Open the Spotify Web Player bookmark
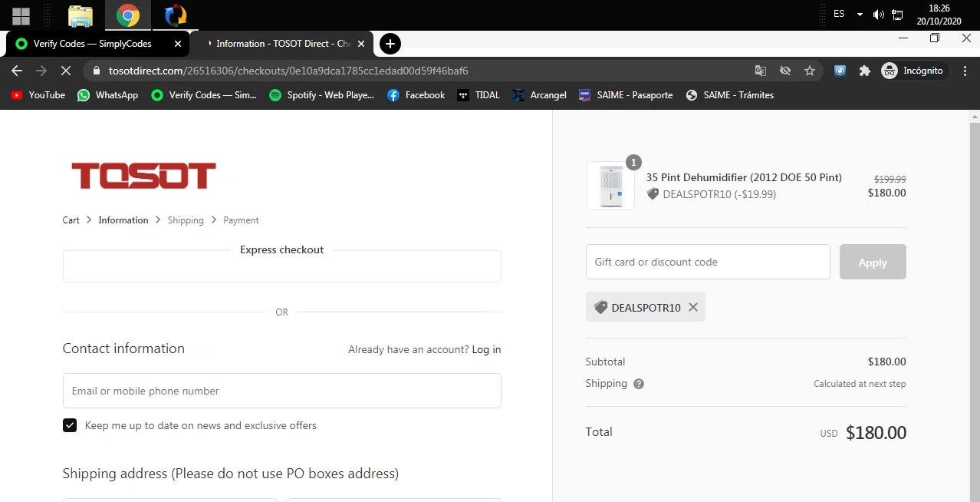980x502 pixels. [x=322, y=95]
